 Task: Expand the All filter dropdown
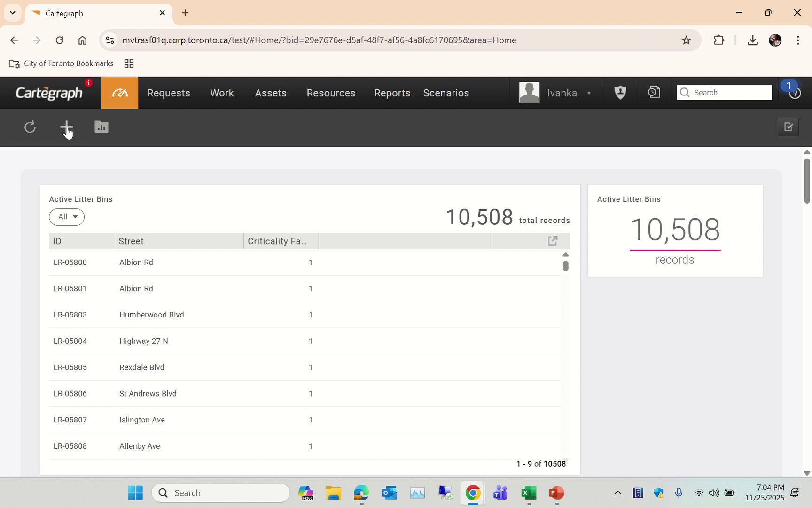(67, 217)
